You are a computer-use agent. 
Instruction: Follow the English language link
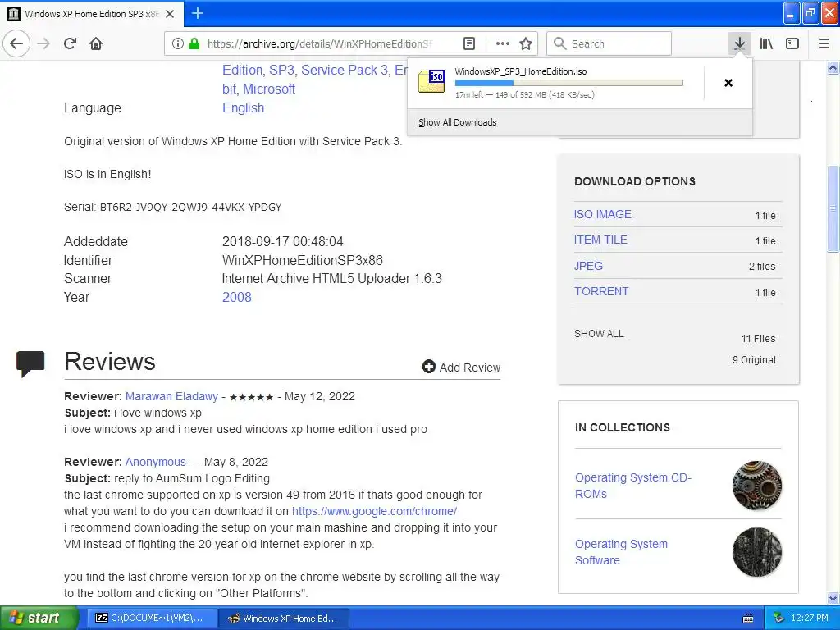click(243, 107)
